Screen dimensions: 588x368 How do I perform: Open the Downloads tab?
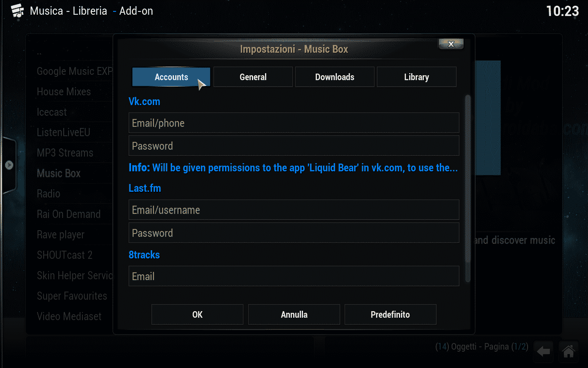335,77
